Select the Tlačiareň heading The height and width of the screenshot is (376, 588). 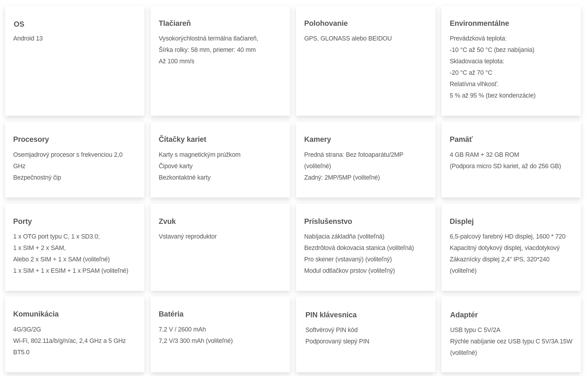pyautogui.click(x=175, y=23)
